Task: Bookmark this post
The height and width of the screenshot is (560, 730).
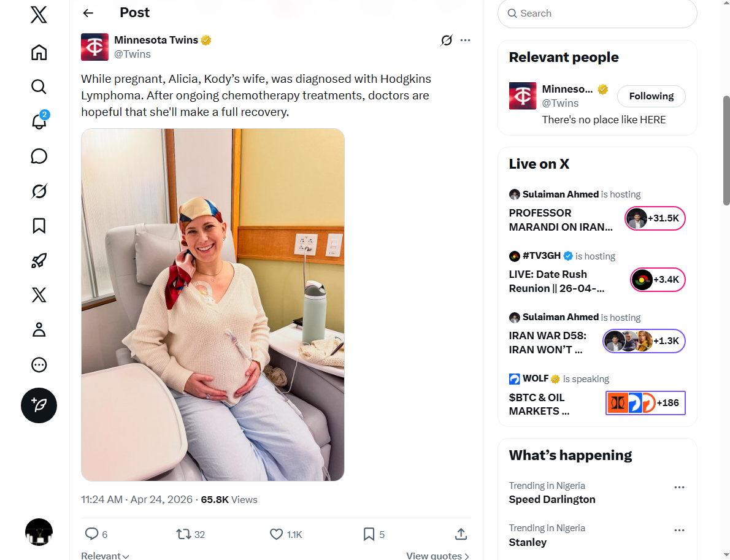Action: point(369,534)
